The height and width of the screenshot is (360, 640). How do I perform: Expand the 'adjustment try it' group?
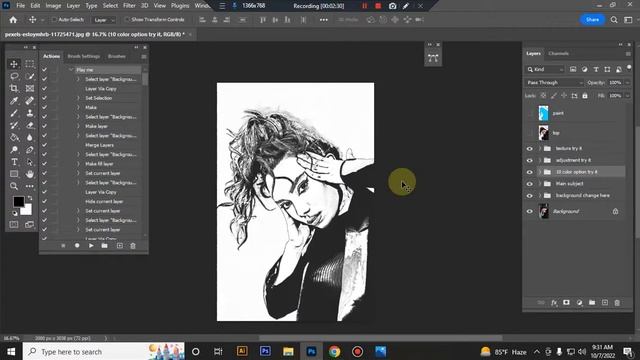tap(540, 160)
